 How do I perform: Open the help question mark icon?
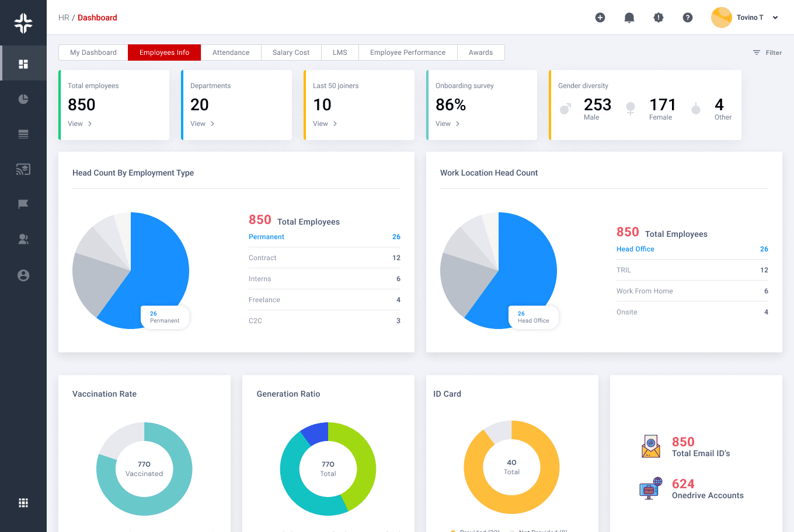pyautogui.click(x=688, y=17)
